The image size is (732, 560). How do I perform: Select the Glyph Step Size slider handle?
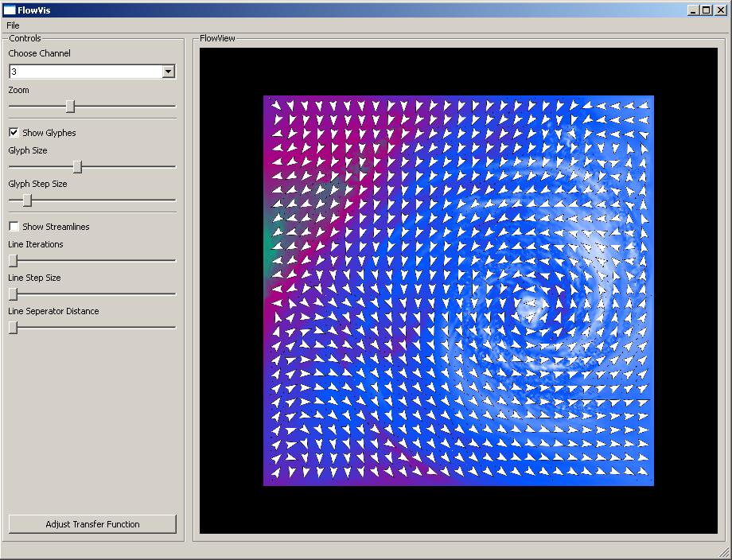[x=27, y=200]
